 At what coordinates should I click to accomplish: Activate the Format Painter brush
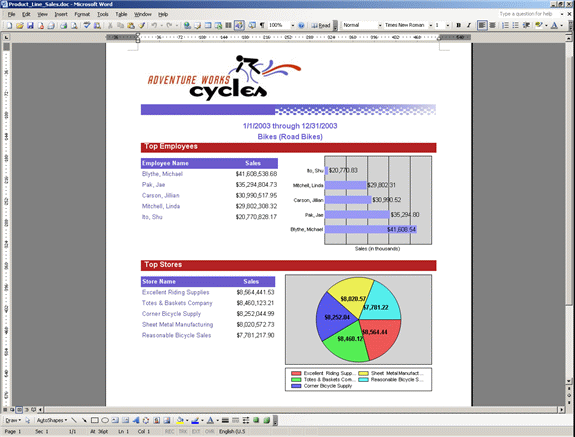point(141,25)
